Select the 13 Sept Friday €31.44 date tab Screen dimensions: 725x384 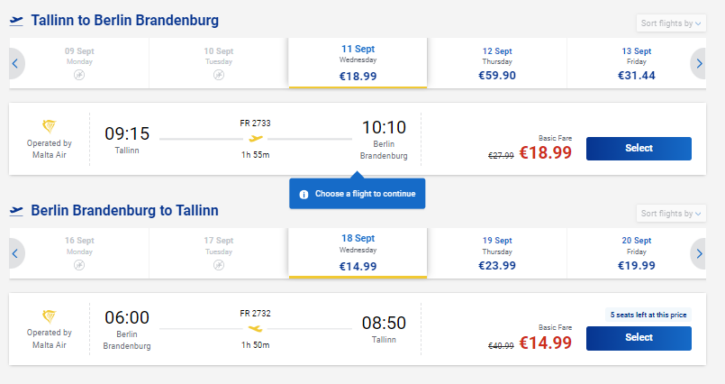coord(636,63)
